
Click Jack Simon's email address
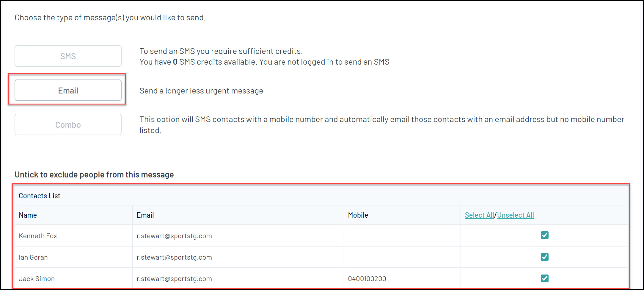[174, 279]
